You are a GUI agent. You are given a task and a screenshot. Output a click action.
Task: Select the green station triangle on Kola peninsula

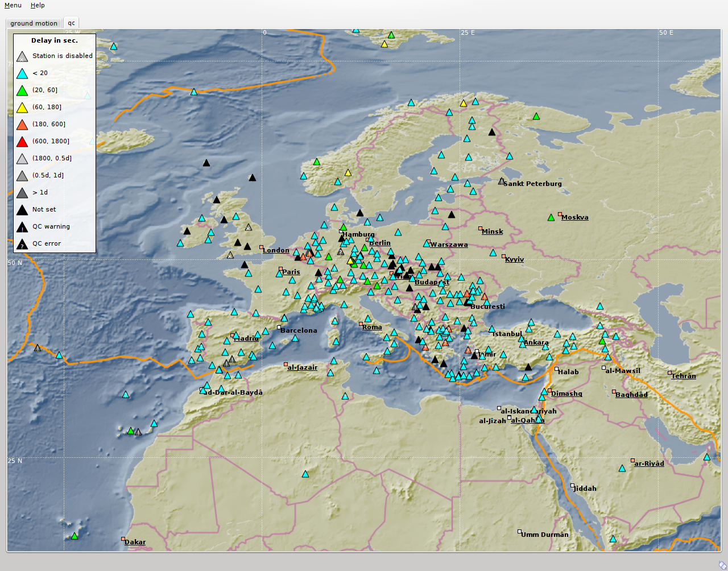click(536, 117)
